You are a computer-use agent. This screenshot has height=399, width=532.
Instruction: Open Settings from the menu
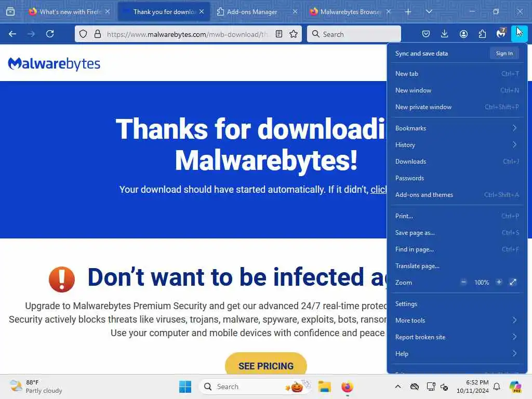pyautogui.click(x=457, y=304)
